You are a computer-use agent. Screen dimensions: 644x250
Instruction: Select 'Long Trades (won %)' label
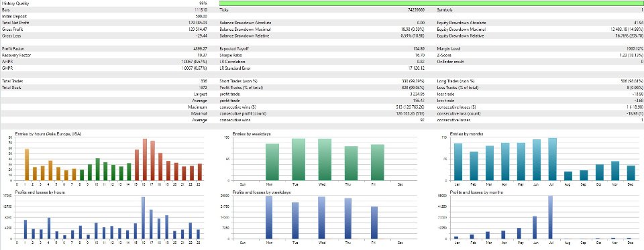(457, 81)
